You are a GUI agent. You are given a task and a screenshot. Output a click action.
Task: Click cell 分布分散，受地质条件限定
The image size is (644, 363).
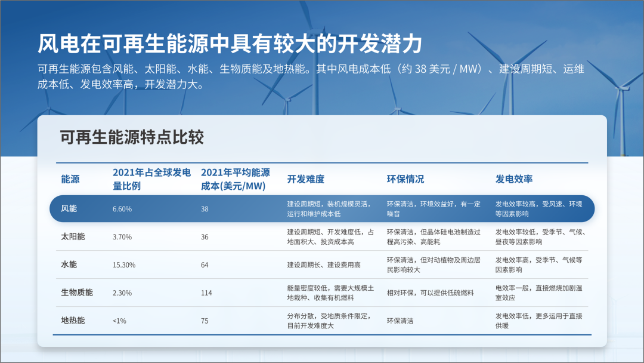point(329,321)
